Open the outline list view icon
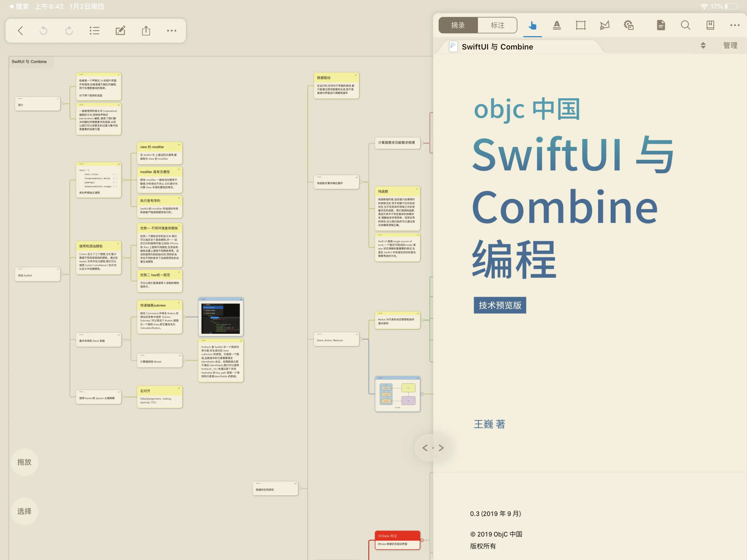This screenshot has height=560, width=747. (95, 31)
